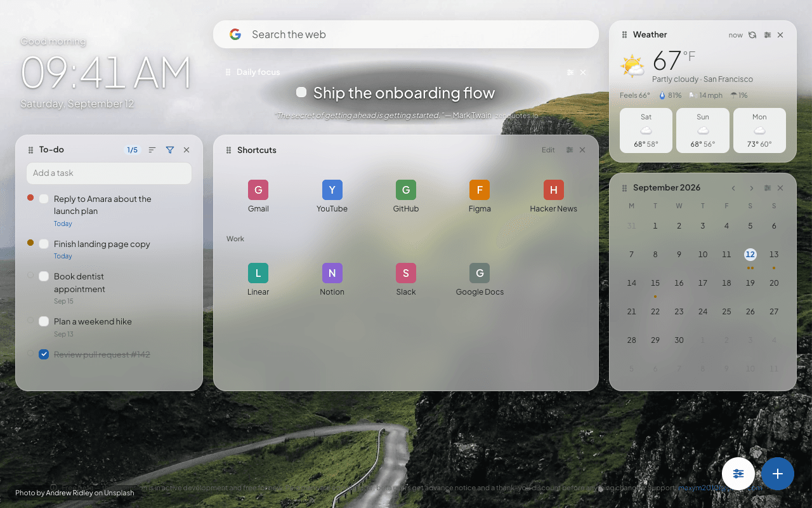The height and width of the screenshot is (508, 812).
Task: Check off Reply to Amara task
Action: [x=44, y=199]
